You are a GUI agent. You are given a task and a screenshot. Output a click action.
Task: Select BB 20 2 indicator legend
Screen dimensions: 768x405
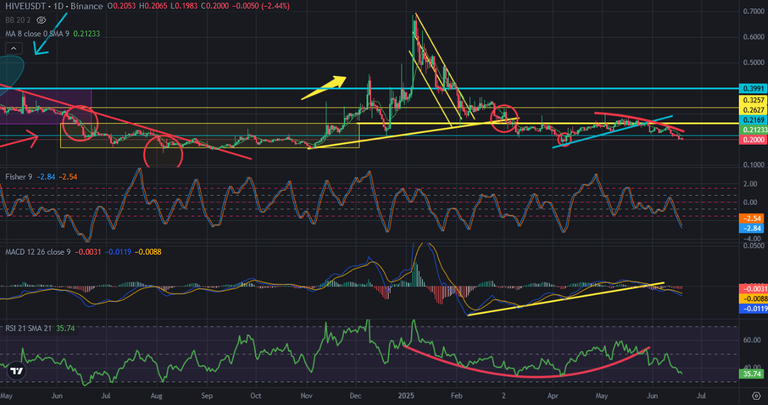click(20, 20)
